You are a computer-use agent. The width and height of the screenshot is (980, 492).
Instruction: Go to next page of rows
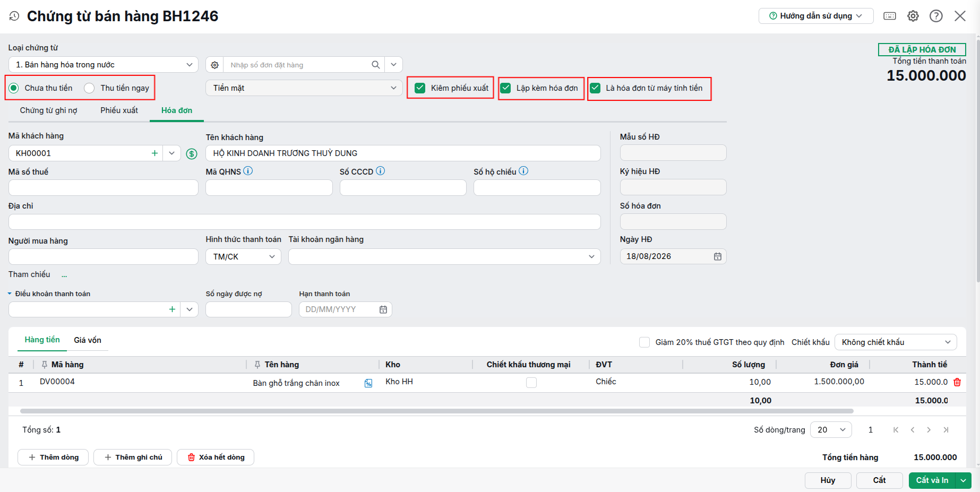929,430
